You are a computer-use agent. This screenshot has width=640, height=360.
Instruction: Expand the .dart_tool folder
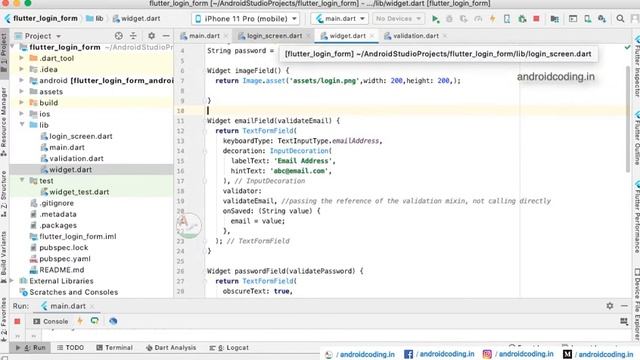coord(21,58)
